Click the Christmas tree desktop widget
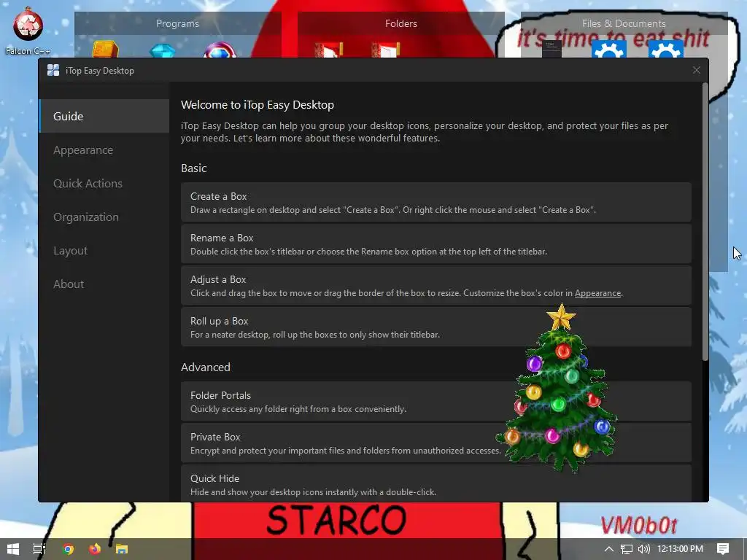The height and width of the screenshot is (560, 747). [x=557, y=388]
